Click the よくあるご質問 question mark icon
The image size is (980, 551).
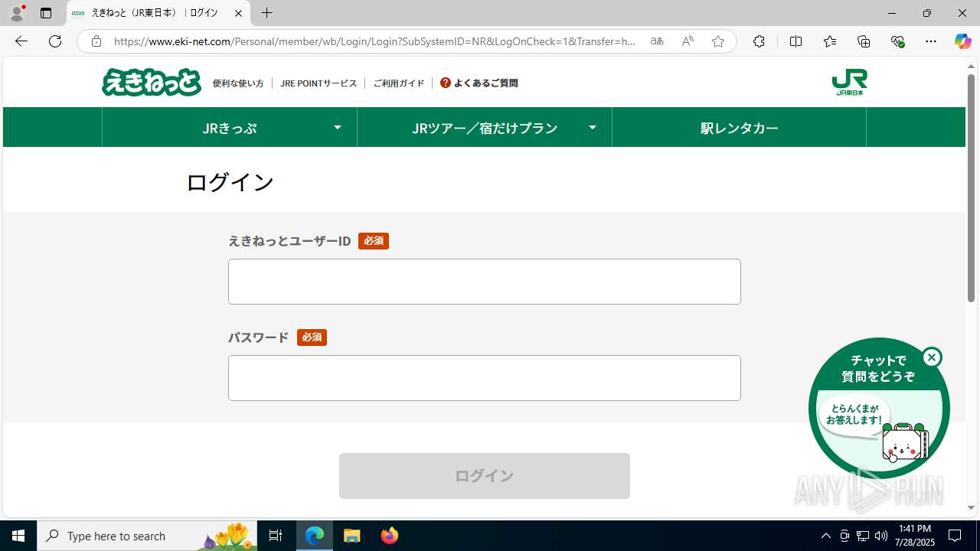446,83
